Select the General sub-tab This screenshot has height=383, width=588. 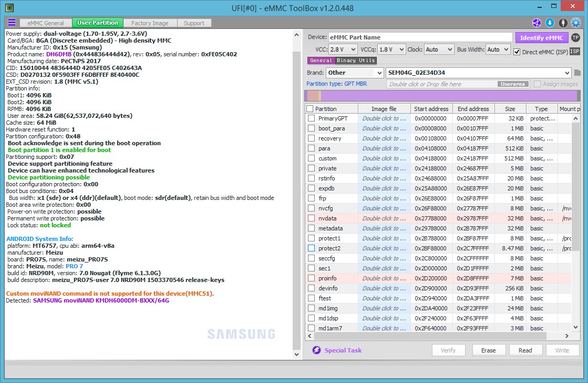321,60
